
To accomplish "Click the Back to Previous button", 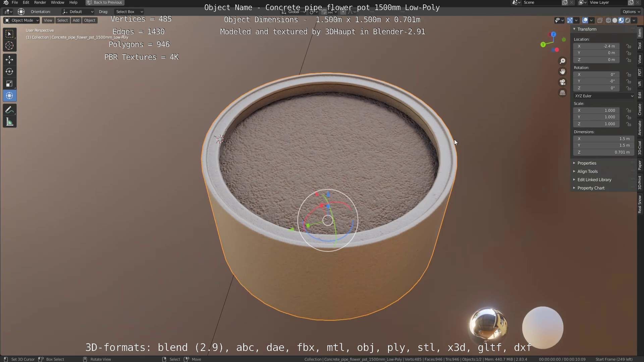I will click(105, 2).
